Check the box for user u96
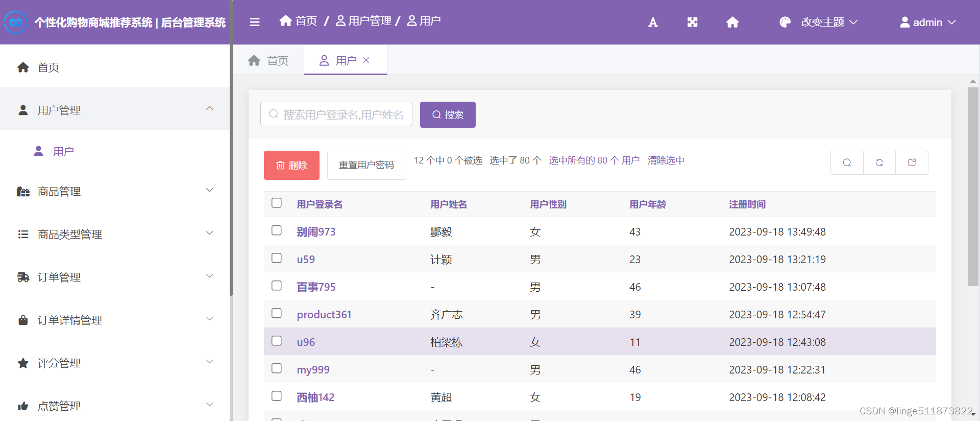Screen dimensions: 980x421 (277, 341)
